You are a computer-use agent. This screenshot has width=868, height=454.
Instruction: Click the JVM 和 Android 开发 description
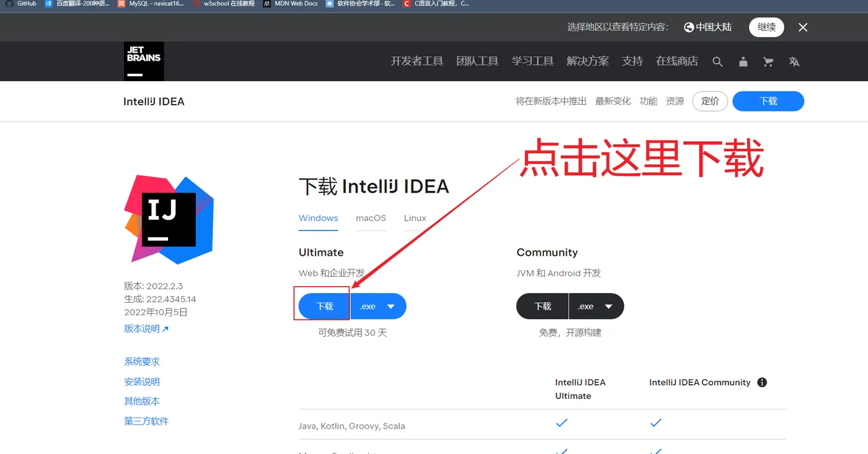coord(559,273)
